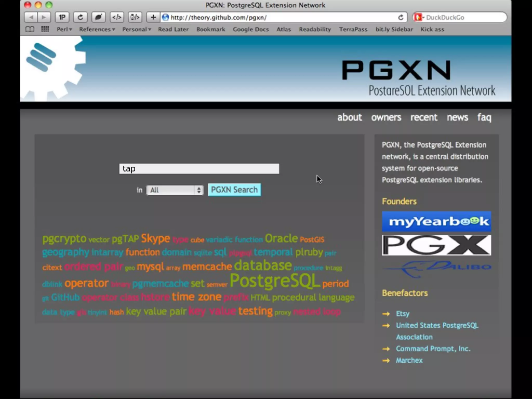
Task: Add bookmark with the plus button
Action: pyautogui.click(x=153, y=17)
